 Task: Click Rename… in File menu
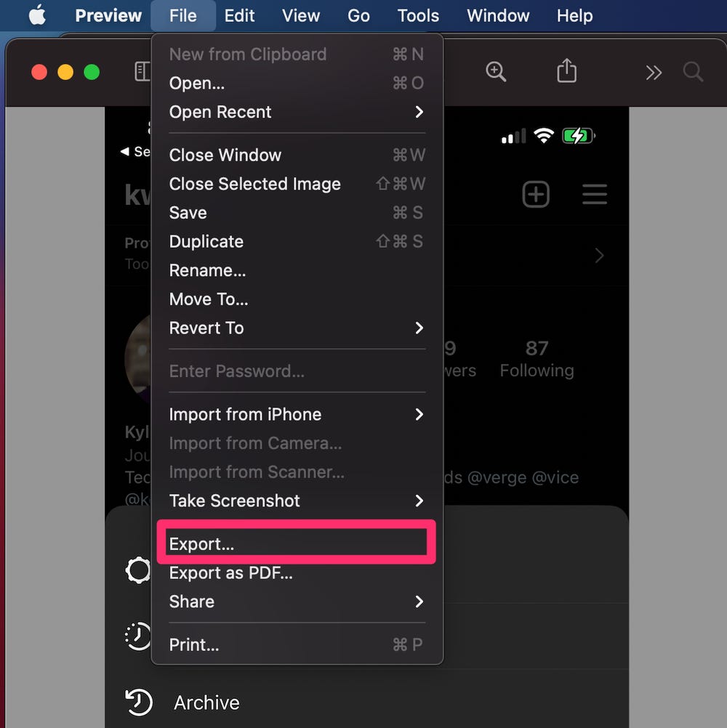tap(297, 271)
